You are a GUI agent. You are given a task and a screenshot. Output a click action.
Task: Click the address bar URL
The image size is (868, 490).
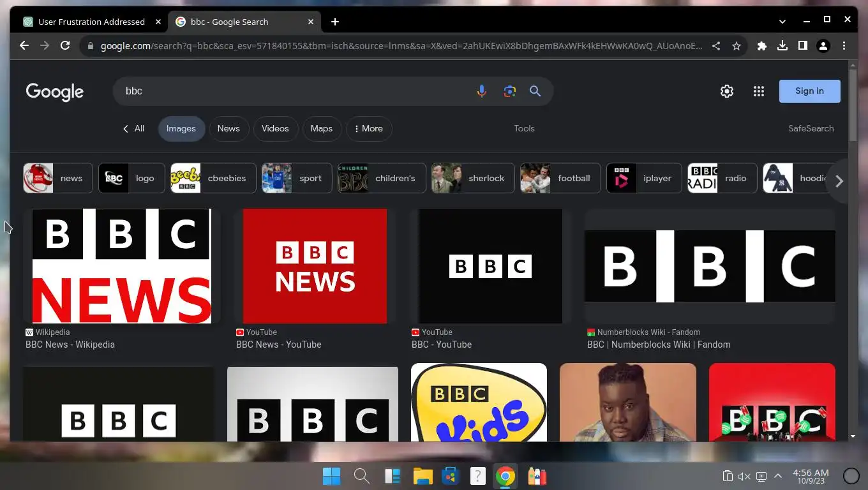pyautogui.click(x=401, y=46)
